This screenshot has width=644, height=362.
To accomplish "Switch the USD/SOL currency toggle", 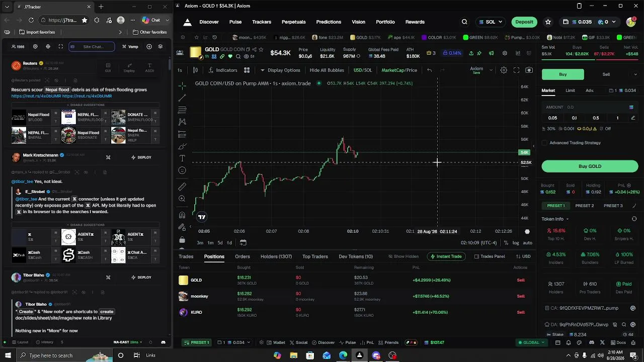I will [x=363, y=70].
